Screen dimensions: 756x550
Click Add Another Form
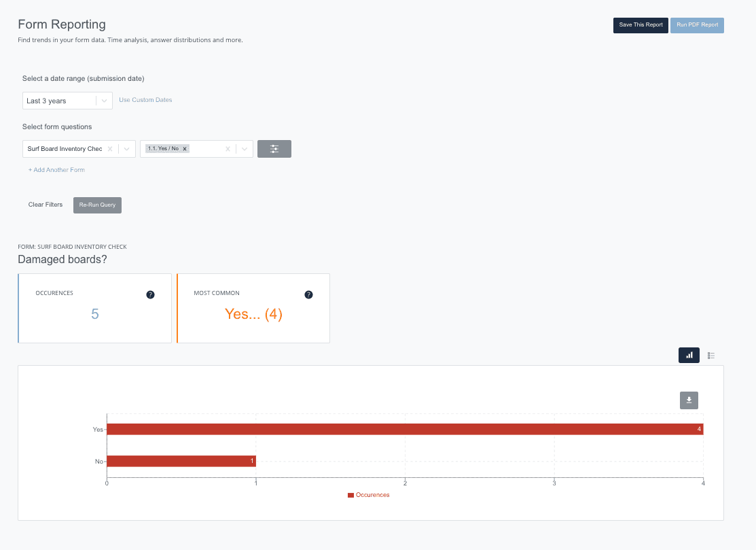[56, 169]
